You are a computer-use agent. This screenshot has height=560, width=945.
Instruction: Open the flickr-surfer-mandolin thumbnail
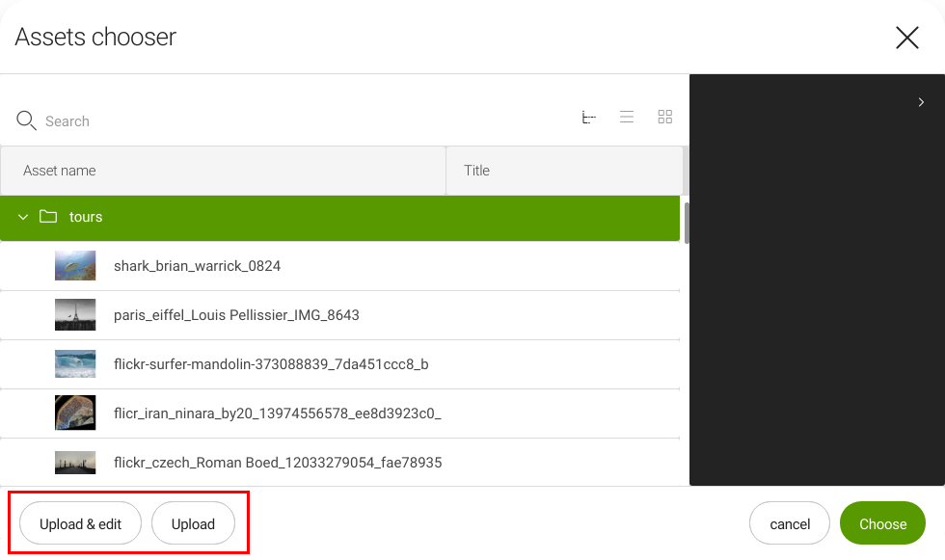pos(75,364)
